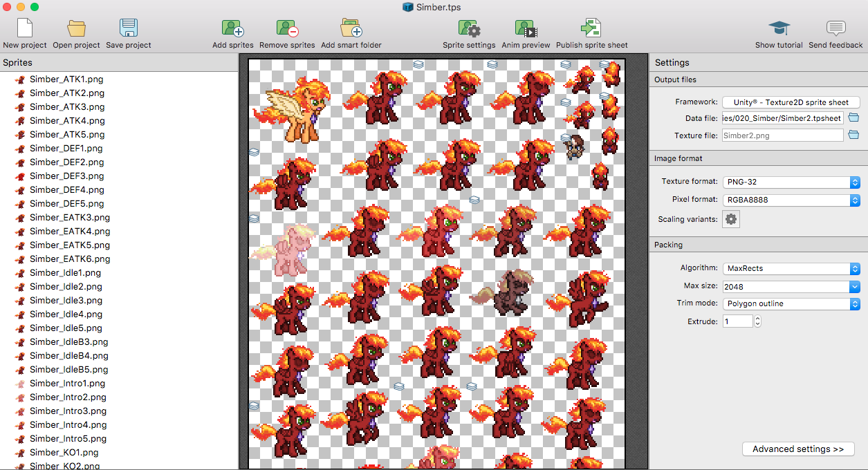Click the brown desaturated pony sprite on canvas

(503, 292)
